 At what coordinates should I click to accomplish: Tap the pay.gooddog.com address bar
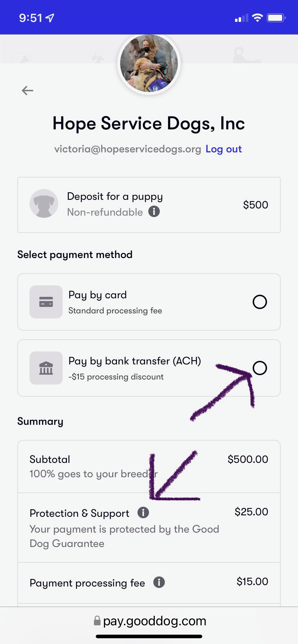point(149,621)
